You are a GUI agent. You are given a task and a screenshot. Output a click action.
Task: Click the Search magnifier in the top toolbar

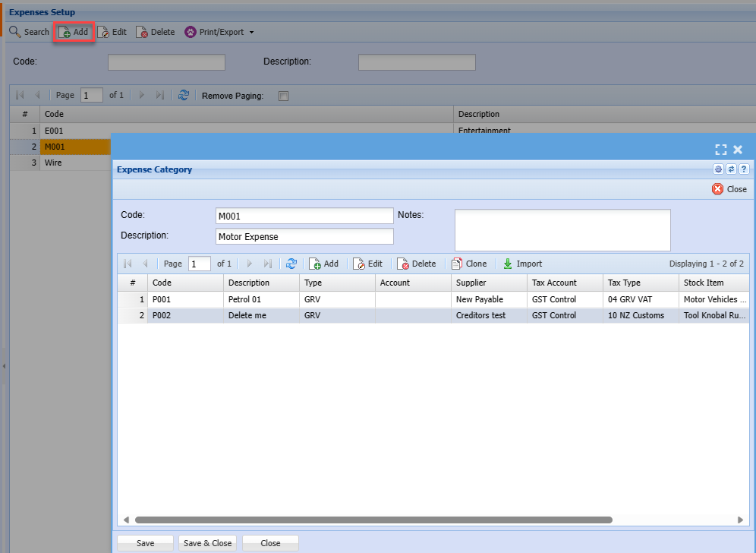pyautogui.click(x=15, y=32)
